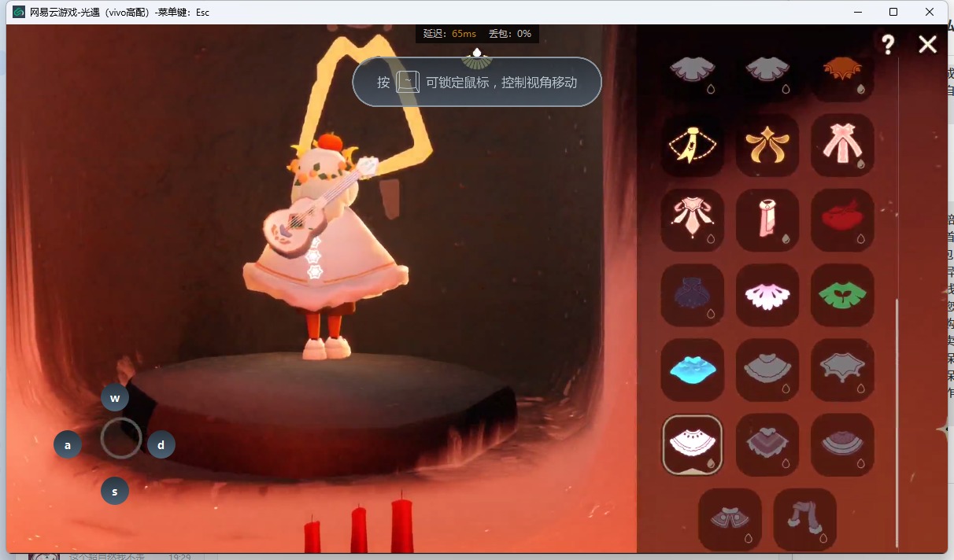Click the fan-shaped cape energy icon
The height and width of the screenshot is (560, 954).
click(x=476, y=57)
